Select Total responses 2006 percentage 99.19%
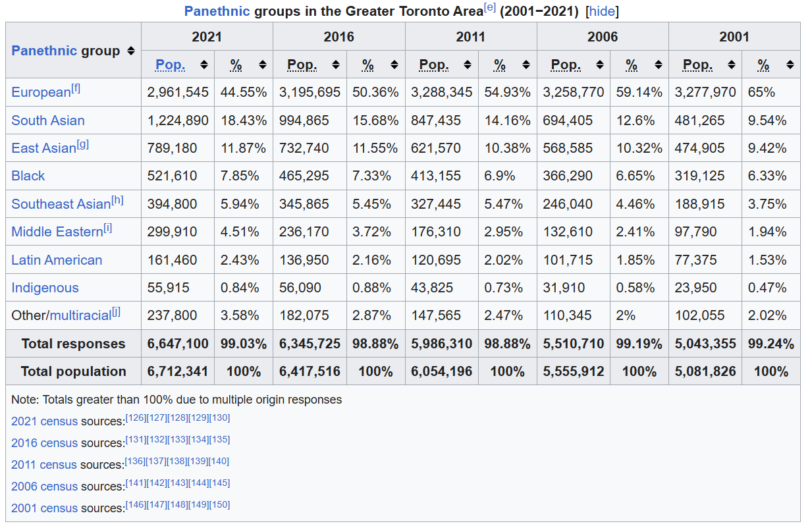 click(639, 344)
